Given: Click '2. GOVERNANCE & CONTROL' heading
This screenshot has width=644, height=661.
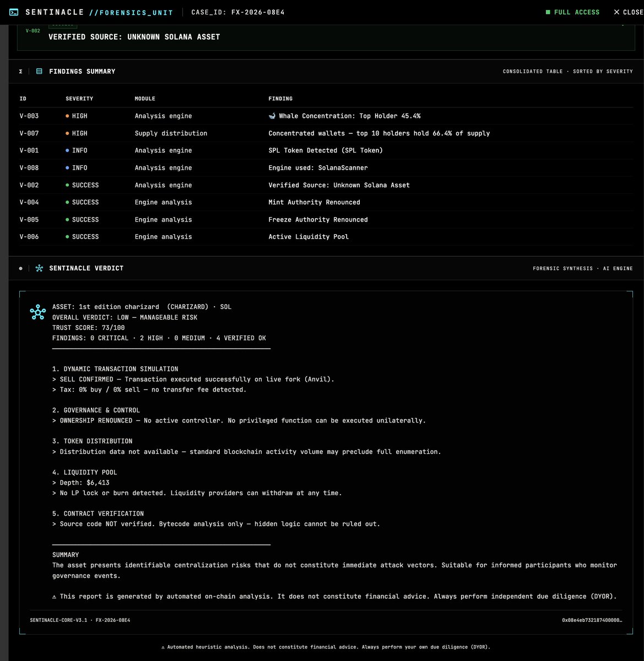Looking at the screenshot, I should pyautogui.click(x=96, y=410).
